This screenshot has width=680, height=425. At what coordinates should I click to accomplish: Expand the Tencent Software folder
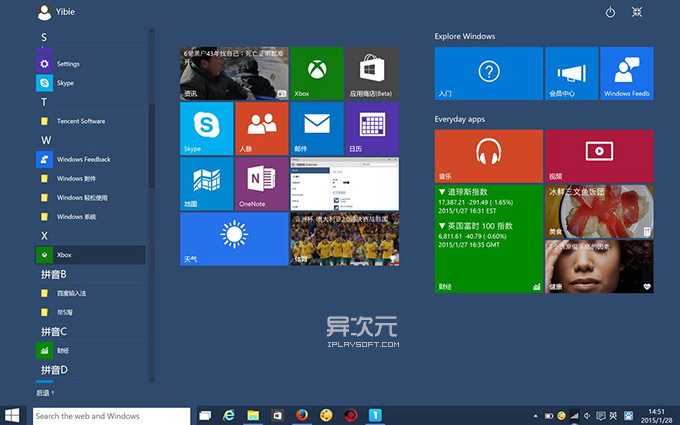click(90, 121)
